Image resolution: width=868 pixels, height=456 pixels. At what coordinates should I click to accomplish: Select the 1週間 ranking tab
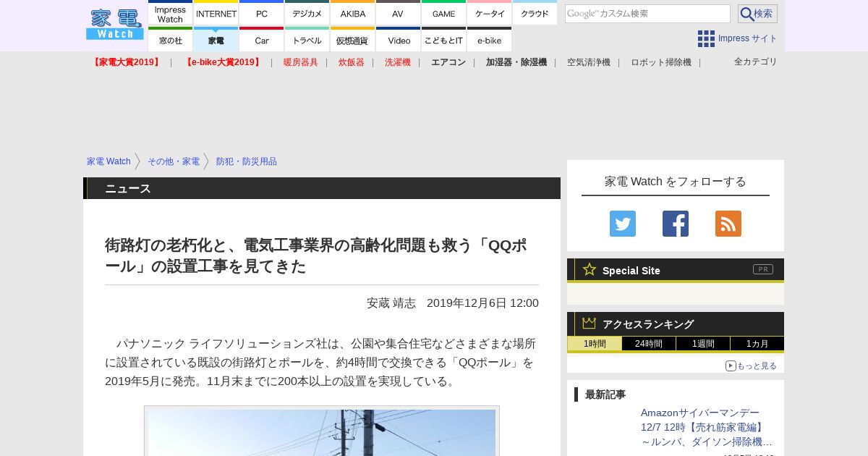point(703,344)
